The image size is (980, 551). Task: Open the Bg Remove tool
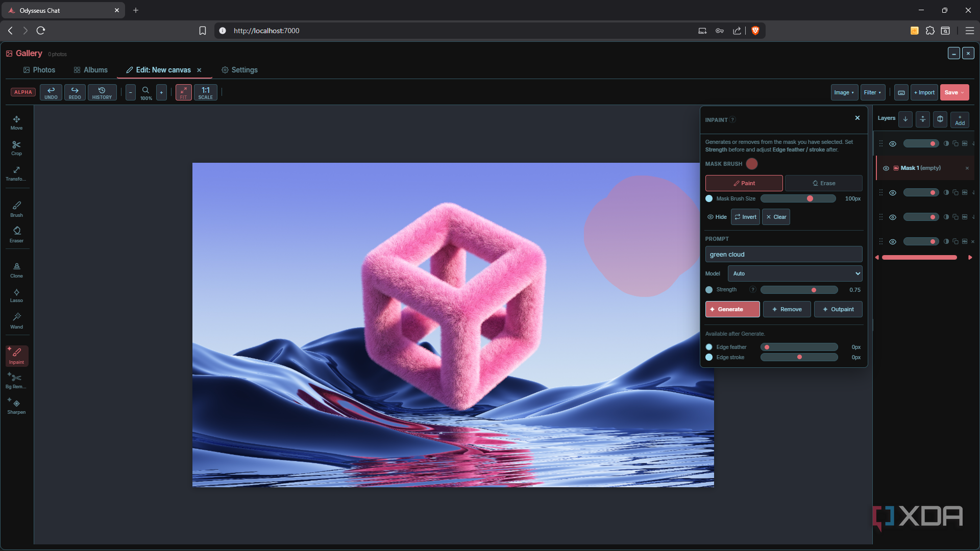pyautogui.click(x=16, y=381)
